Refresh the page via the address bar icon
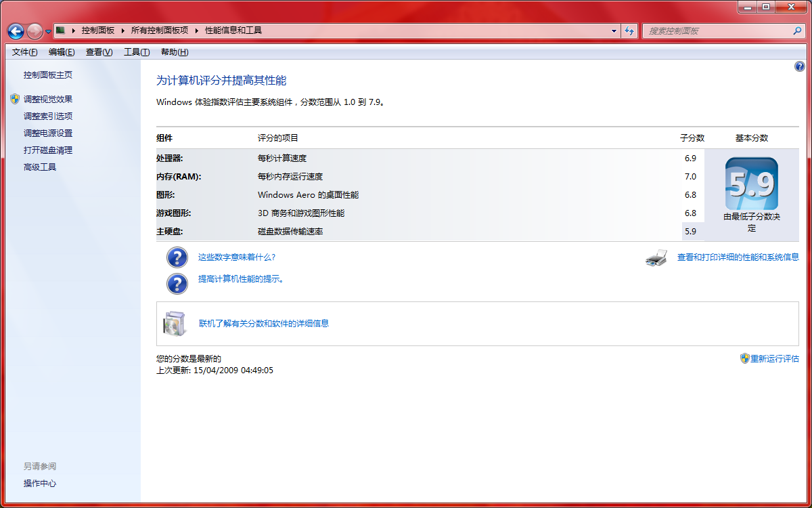812x508 pixels. (629, 31)
